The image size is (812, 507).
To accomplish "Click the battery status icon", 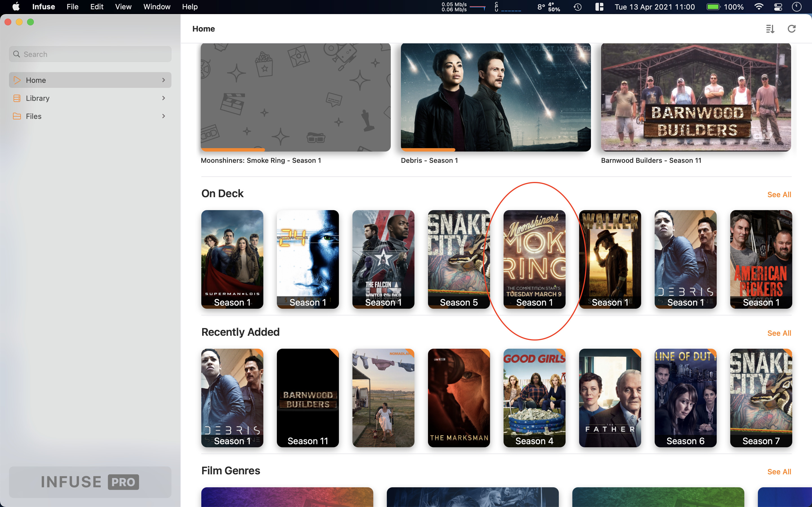I will [713, 7].
